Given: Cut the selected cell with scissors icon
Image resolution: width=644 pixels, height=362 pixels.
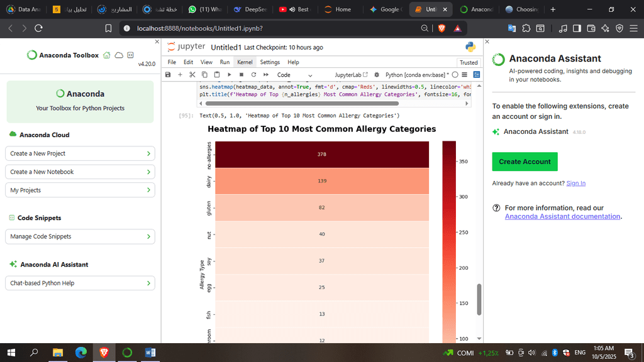Looking at the screenshot, I should (192, 75).
